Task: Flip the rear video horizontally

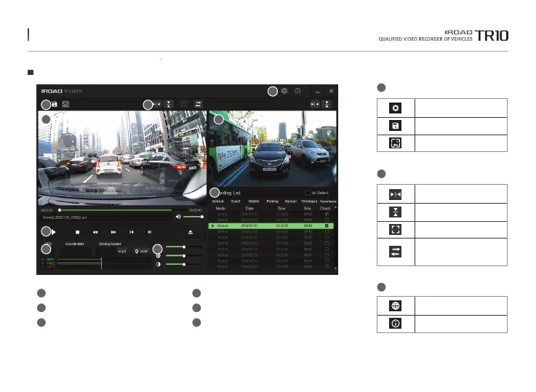Action: [315, 104]
